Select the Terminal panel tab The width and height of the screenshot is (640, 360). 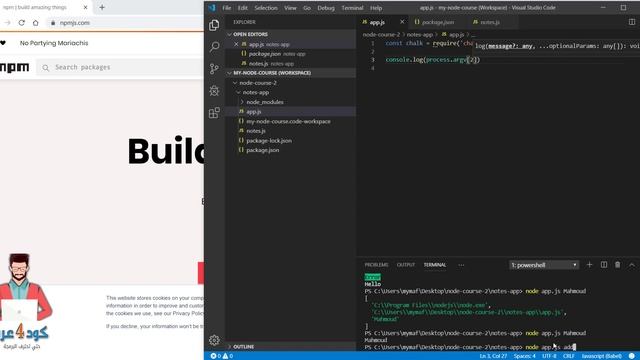435,265
